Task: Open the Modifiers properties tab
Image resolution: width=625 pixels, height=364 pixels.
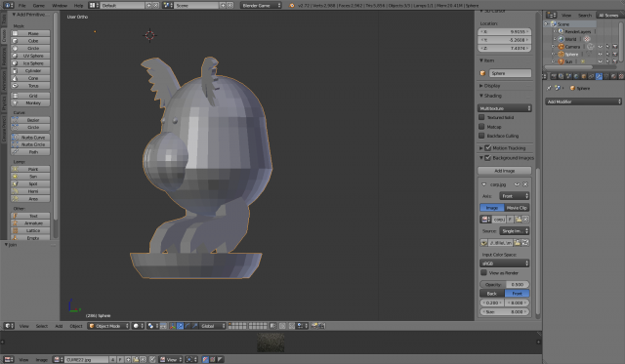Action: click(x=599, y=76)
